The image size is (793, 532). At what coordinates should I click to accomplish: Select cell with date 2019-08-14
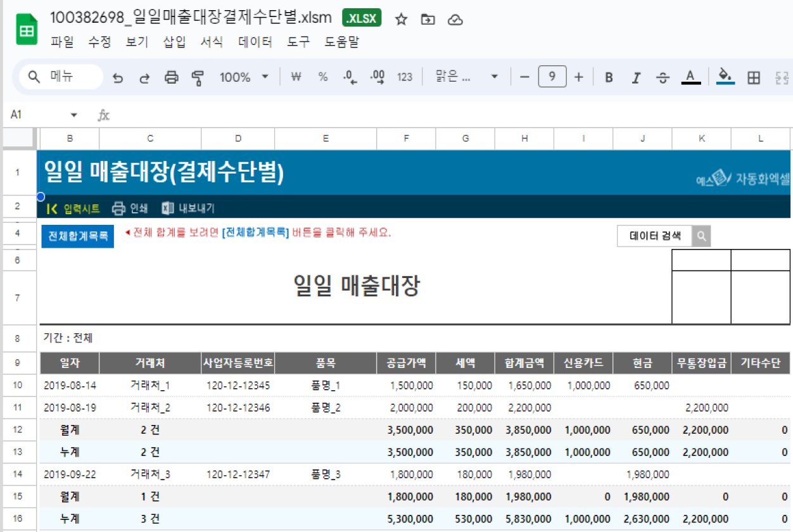[x=70, y=385]
